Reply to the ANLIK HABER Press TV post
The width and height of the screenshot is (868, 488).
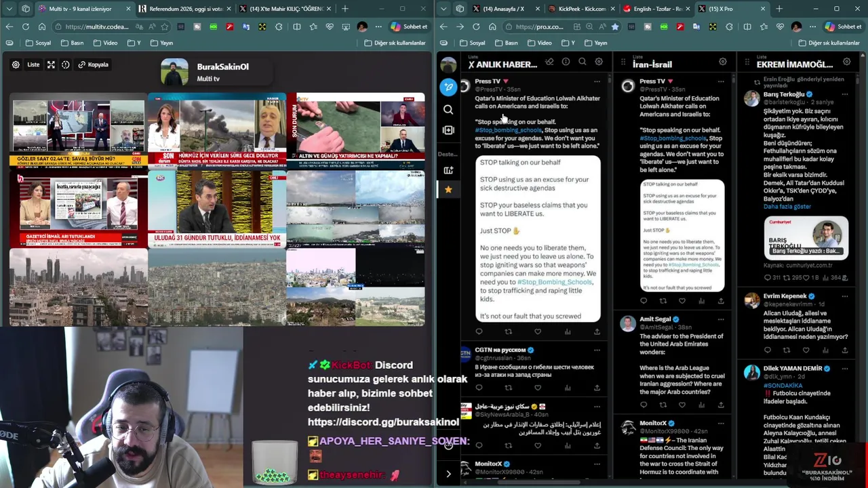[x=479, y=332]
